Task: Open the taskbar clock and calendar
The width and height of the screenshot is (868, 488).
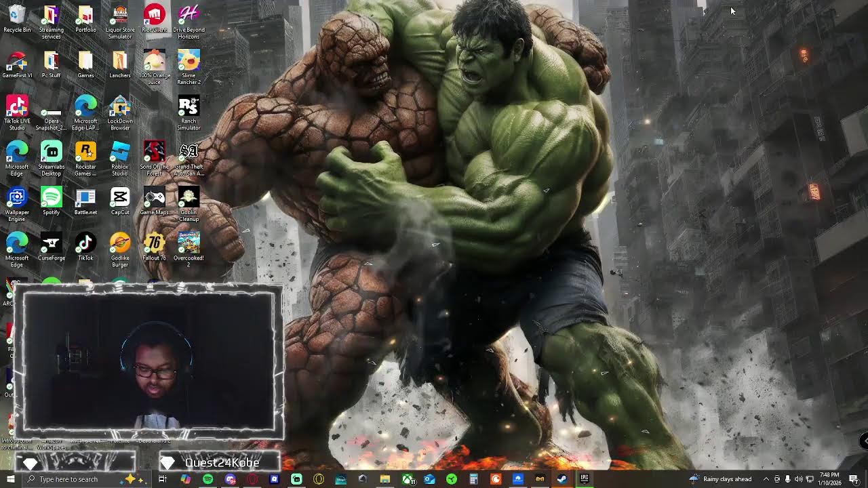Action: point(829,479)
